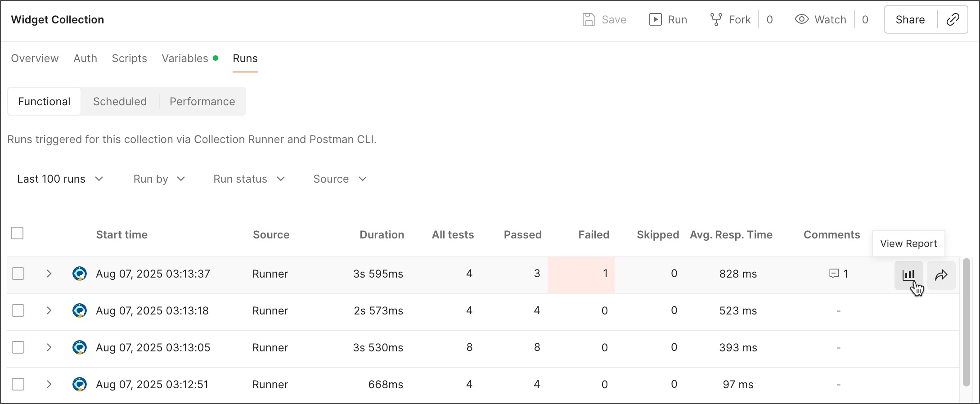Click the Comments column header
This screenshot has height=404, width=980.
[x=832, y=234]
